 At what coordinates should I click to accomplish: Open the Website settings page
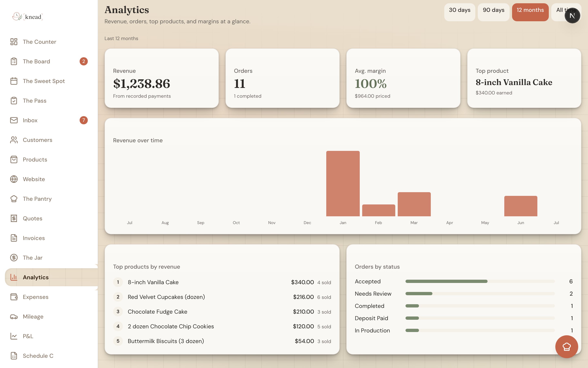point(51,179)
